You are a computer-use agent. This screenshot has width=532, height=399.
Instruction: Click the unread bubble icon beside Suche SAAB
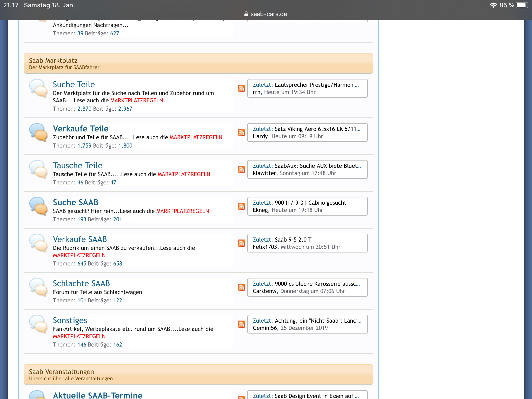(x=38, y=206)
